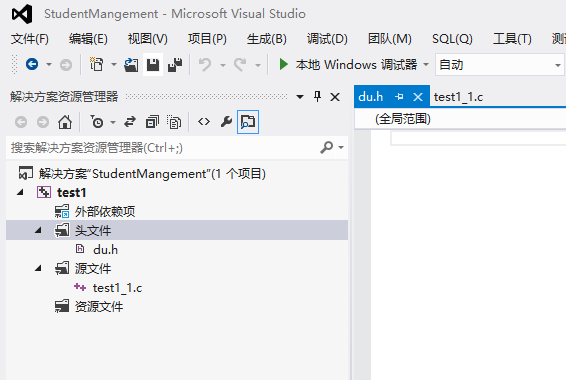Open the 文件(F) menu
The width and height of the screenshot is (566, 380).
tap(30, 39)
